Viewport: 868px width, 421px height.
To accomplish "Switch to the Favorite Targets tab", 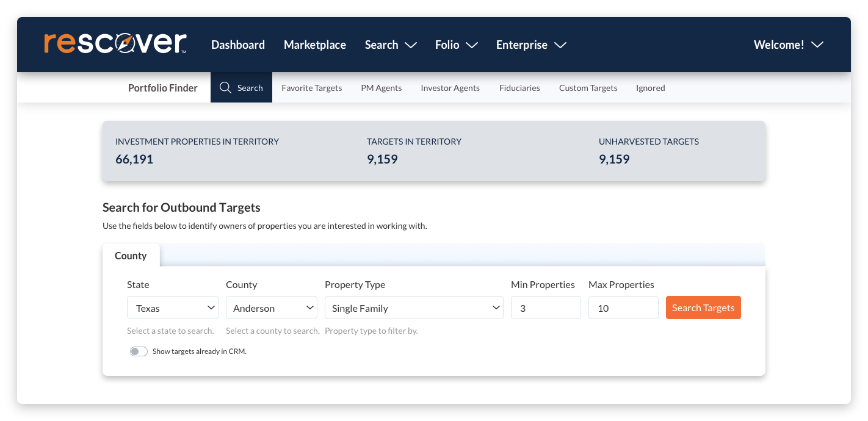I will pyautogui.click(x=311, y=88).
